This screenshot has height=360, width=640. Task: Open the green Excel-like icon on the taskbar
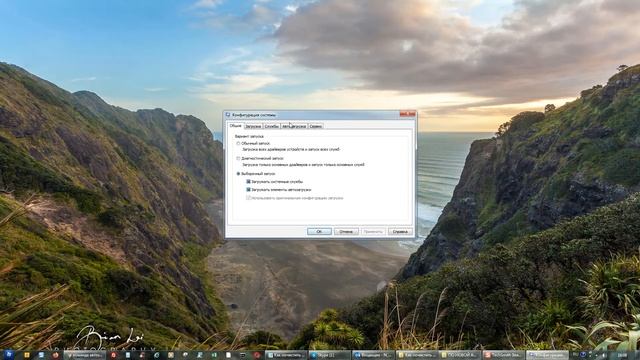click(x=213, y=355)
